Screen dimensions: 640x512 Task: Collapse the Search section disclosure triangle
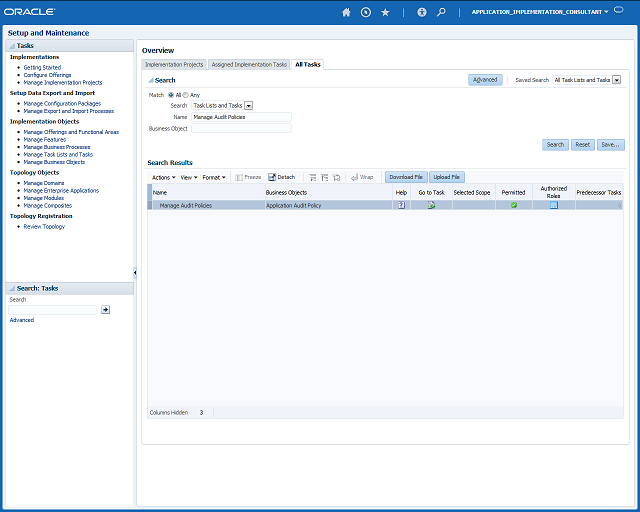(151, 80)
